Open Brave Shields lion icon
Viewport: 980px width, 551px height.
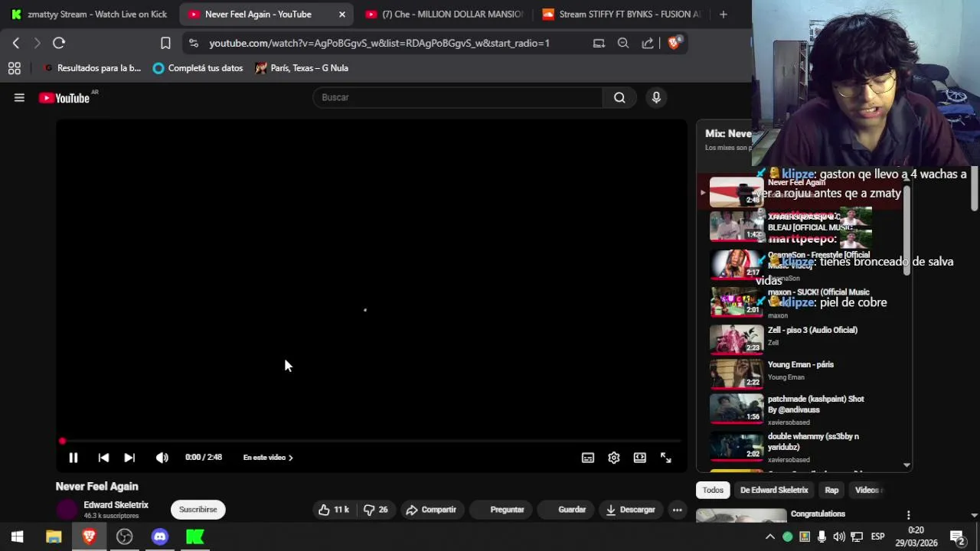click(x=674, y=44)
